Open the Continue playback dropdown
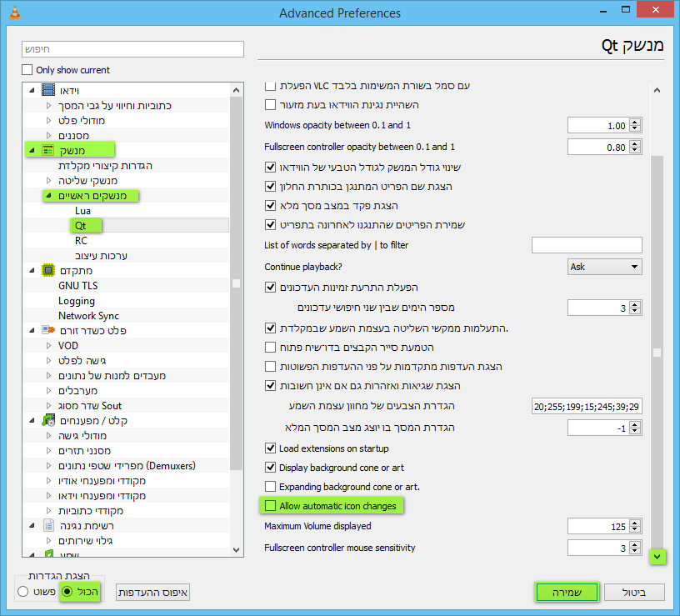The width and height of the screenshot is (680, 616). point(604,267)
